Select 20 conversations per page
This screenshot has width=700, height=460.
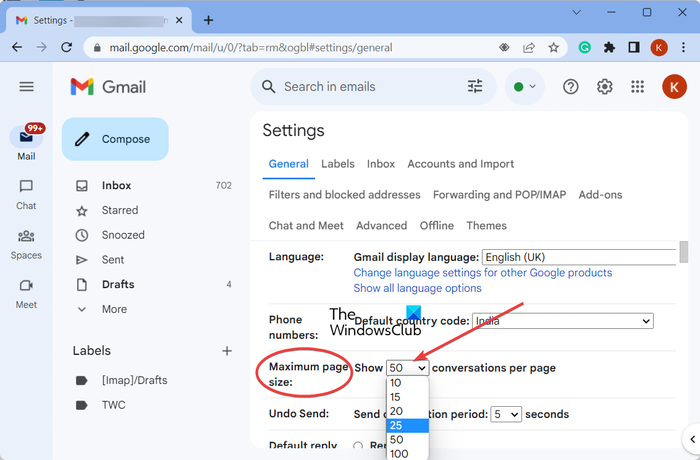click(408, 411)
